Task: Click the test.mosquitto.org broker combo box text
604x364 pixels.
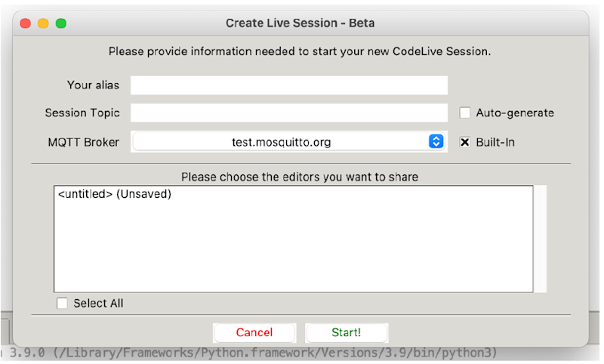Action: (x=281, y=142)
